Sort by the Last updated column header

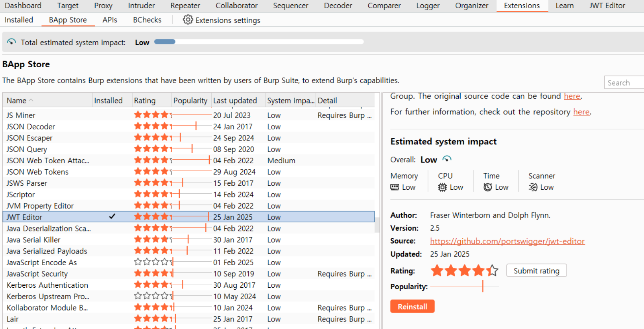tap(238, 100)
